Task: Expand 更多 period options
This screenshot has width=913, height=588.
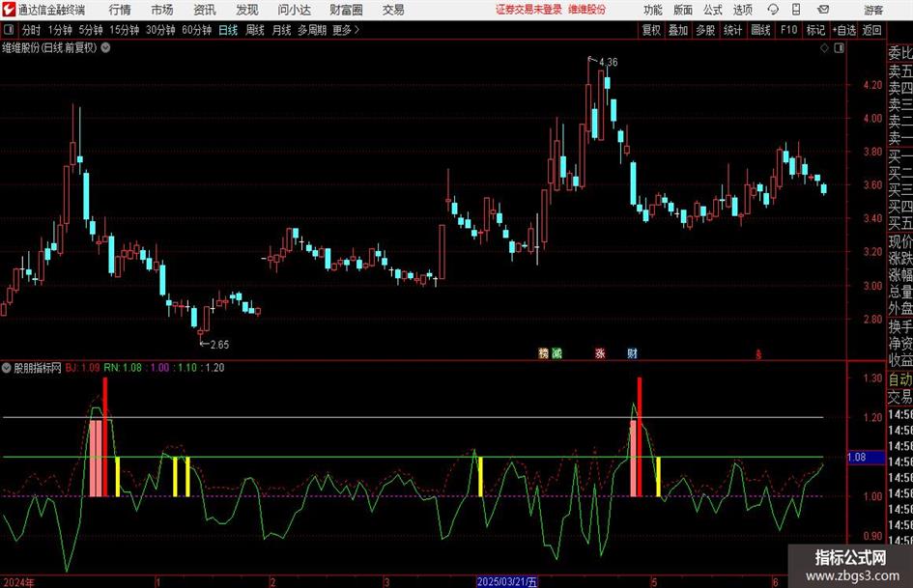Action: (346, 30)
